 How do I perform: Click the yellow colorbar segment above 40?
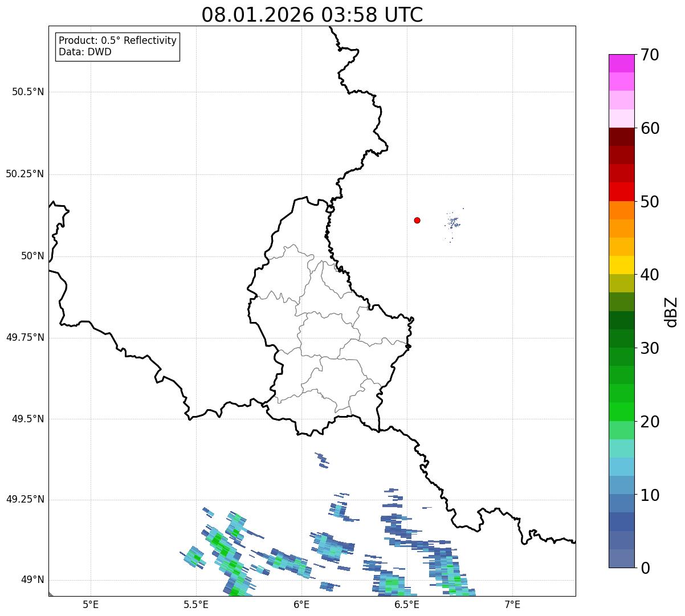(621, 266)
